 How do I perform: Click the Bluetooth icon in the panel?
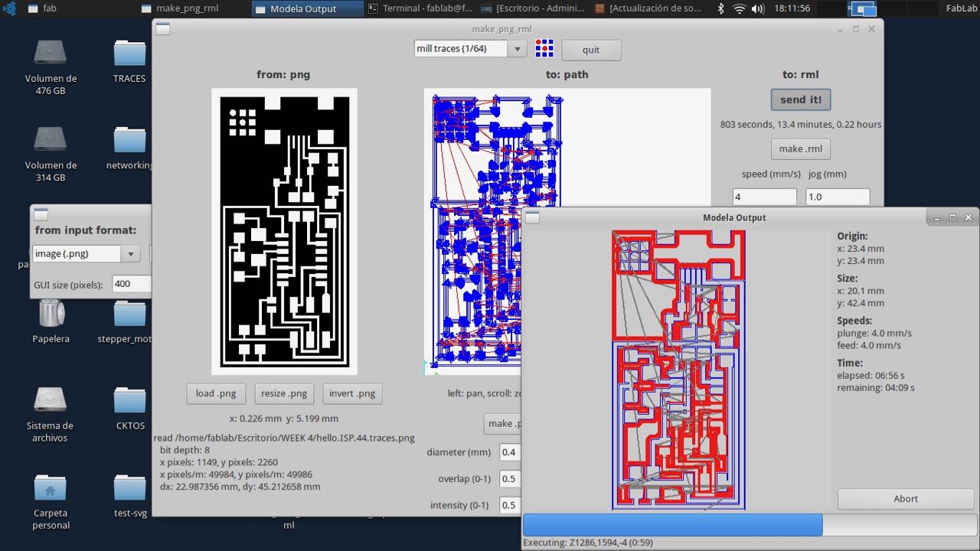pyautogui.click(x=720, y=8)
